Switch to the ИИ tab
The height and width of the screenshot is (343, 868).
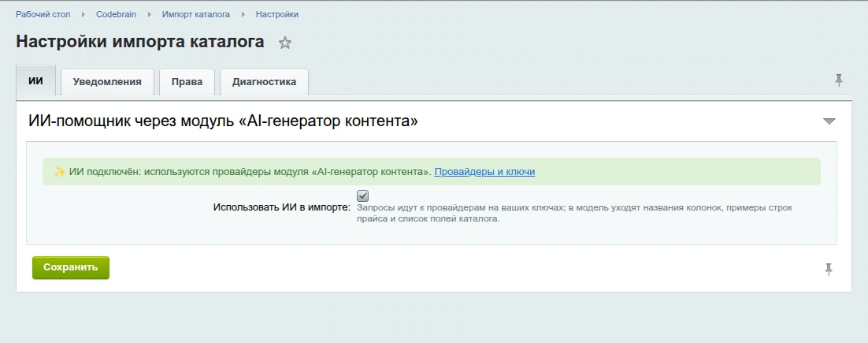point(35,81)
